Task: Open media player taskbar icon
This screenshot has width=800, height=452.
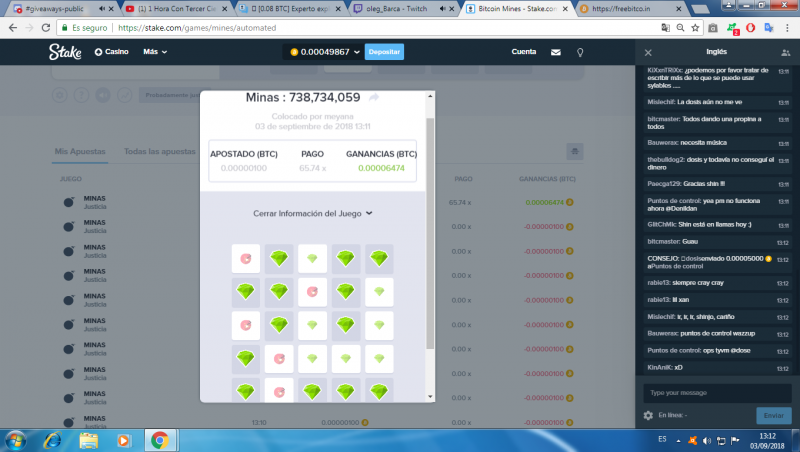Action: pyautogui.click(x=124, y=441)
